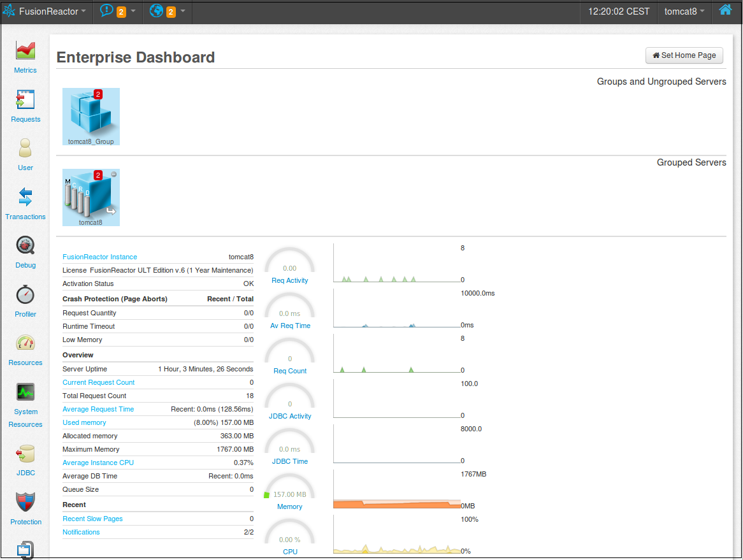Click the Metrics sidebar label
This screenshot has height=560, width=743.
tap(25, 70)
